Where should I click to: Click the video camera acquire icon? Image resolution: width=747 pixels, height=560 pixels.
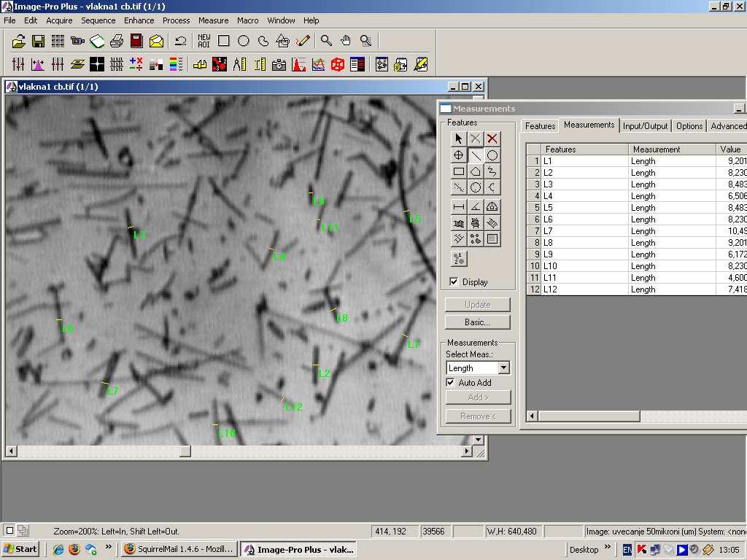77,42
